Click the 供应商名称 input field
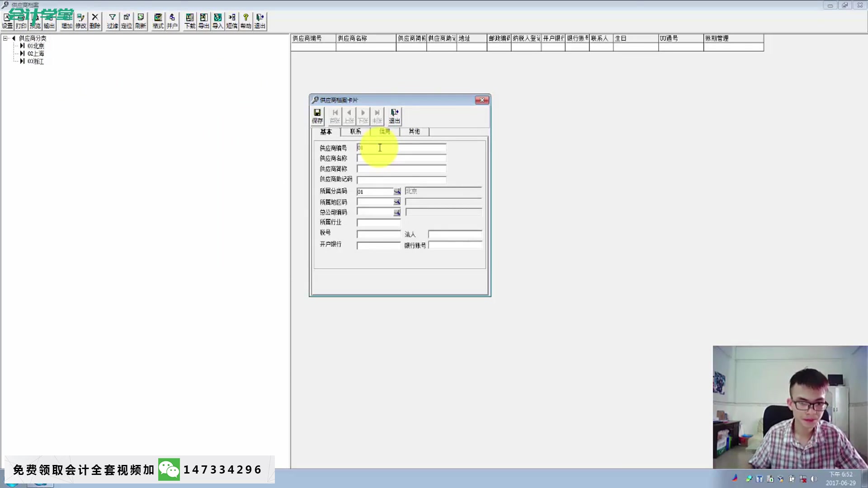This screenshot has height=488, width=868. (401, 158)
